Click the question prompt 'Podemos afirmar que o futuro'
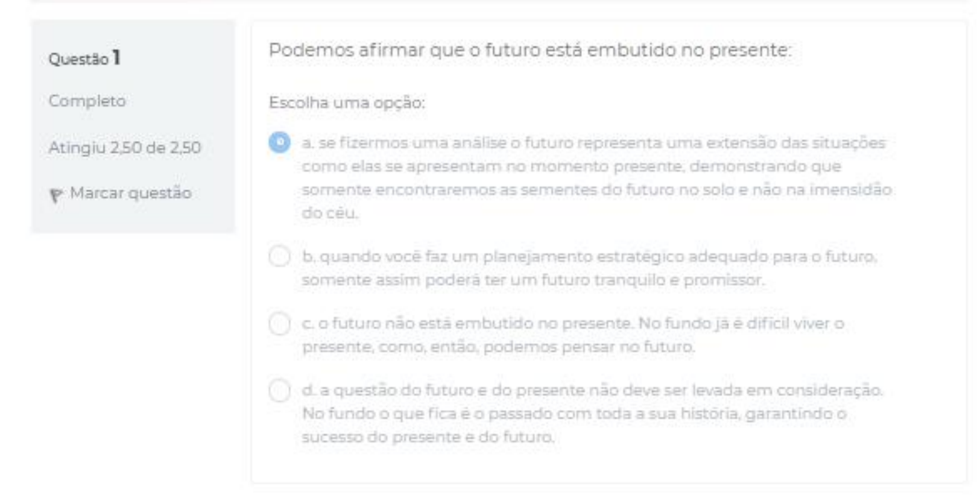This screenshot has width=980, height=498. click(x=530, y=50)
